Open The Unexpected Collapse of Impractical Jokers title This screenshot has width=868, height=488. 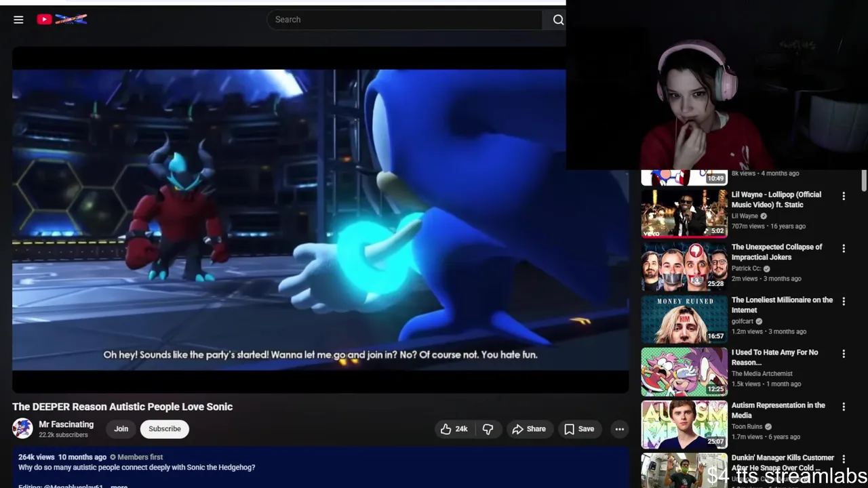point(776,252)
